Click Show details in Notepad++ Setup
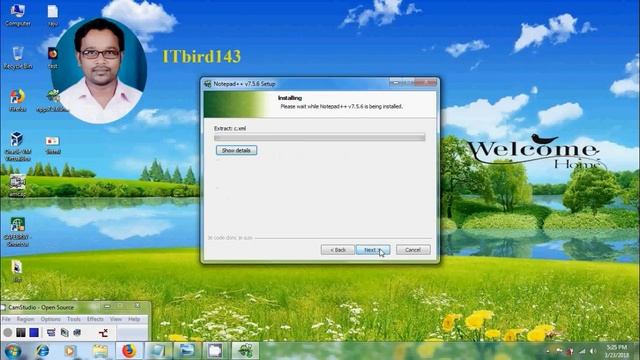 point(236,150)
